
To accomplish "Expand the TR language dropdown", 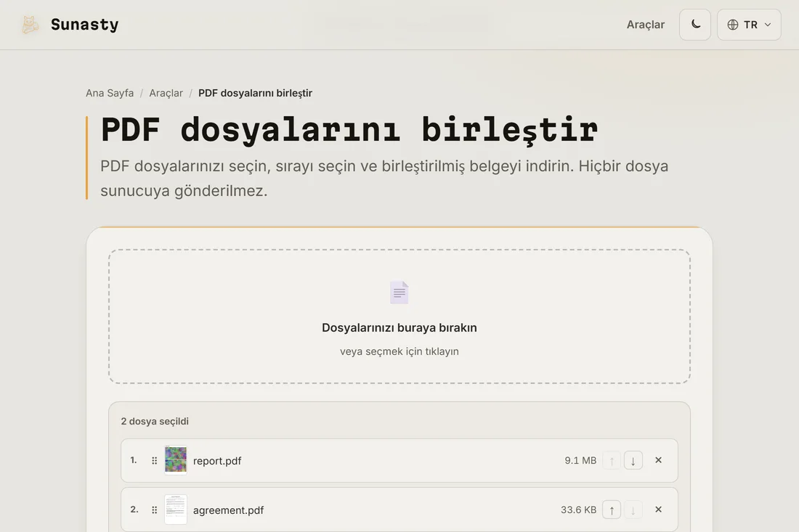I will [x=749, y=25].
